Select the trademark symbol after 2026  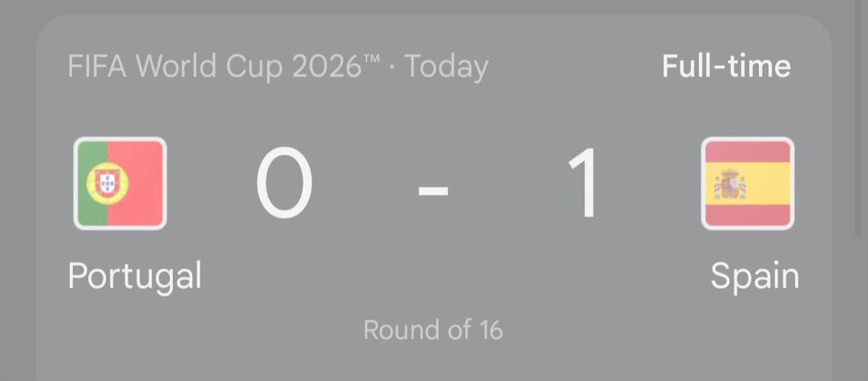pyautogui.click(x=372, y=60)
